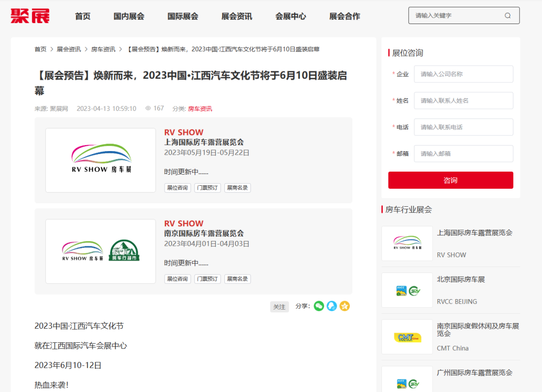
Task: Click the 来源: 聚展网 source text
Action: [51, 108]
